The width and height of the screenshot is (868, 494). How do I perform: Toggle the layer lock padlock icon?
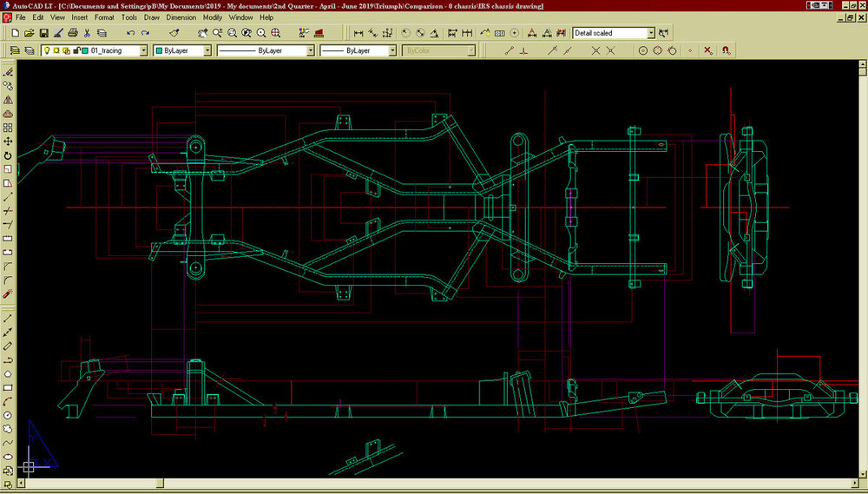coord(76,50)
